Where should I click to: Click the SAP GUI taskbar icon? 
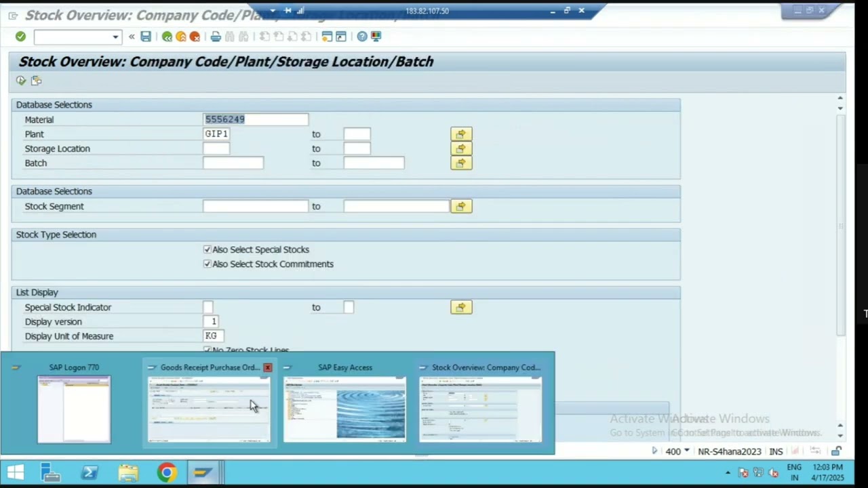click(x=203, y=472)
